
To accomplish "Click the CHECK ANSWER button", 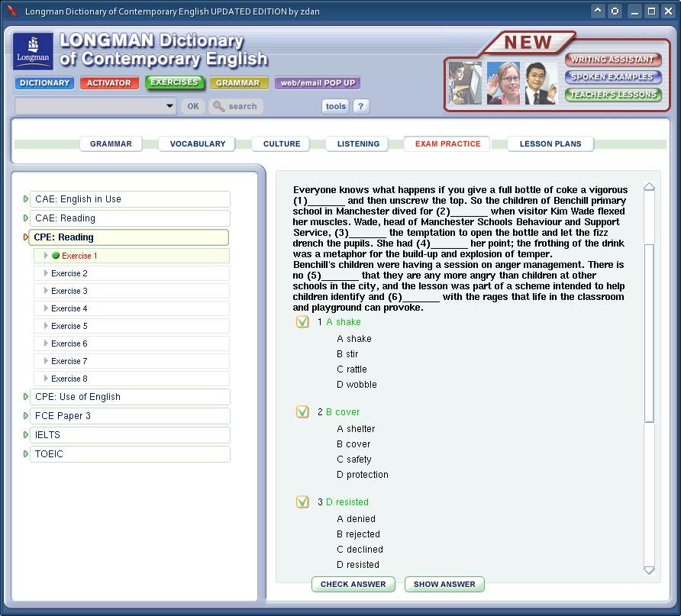I will pos(353,584).
